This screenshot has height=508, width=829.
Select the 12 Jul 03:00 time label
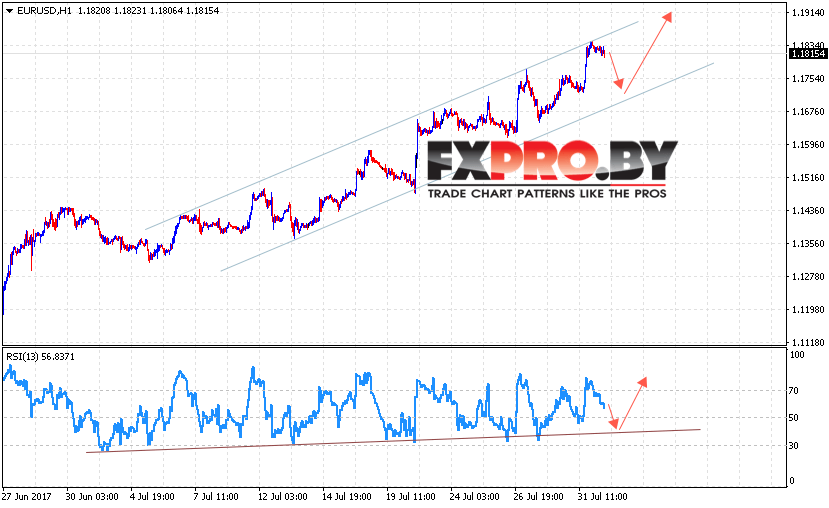(x=283, y=497)
